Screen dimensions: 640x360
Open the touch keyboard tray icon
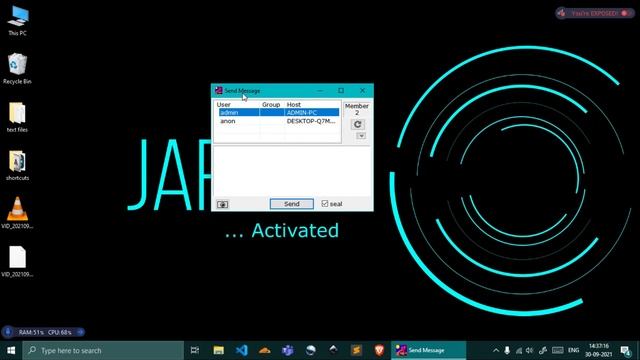[x=558, y=350]
